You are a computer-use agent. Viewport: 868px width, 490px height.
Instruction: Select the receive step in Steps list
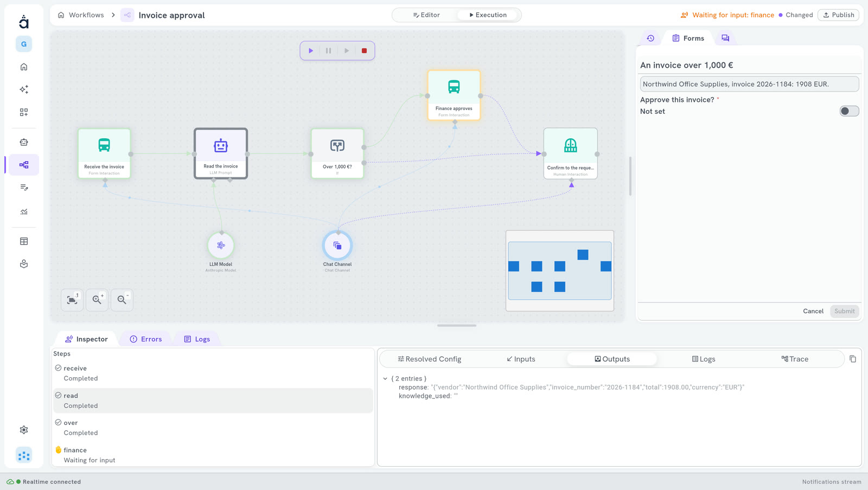[x=213, y=373]
